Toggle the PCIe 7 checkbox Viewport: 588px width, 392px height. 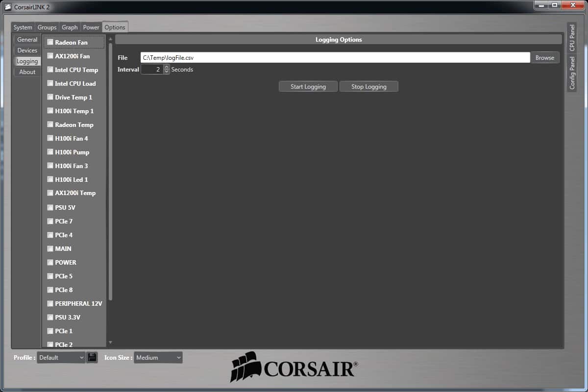pyautogui.click(x=50, y=221)
